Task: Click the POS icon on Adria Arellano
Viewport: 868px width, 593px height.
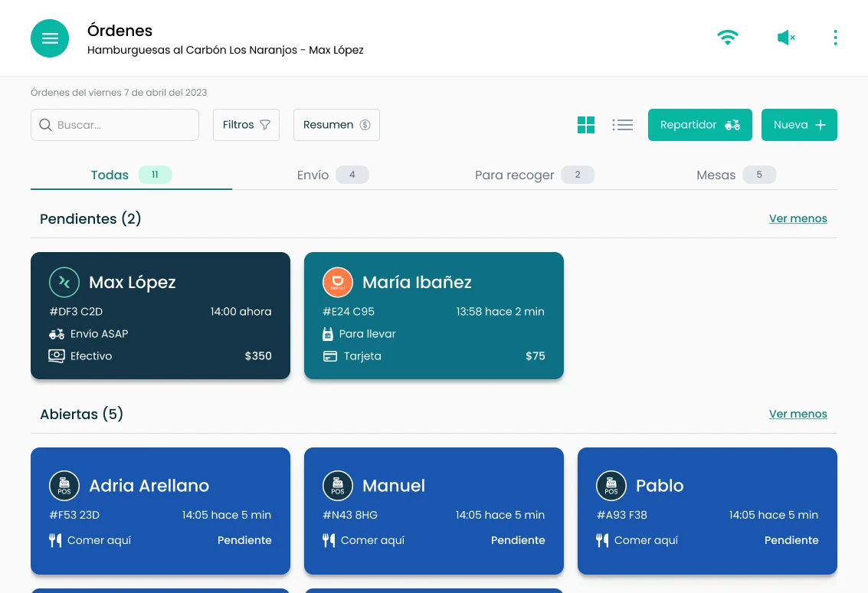Action: (x=64, y=486)
